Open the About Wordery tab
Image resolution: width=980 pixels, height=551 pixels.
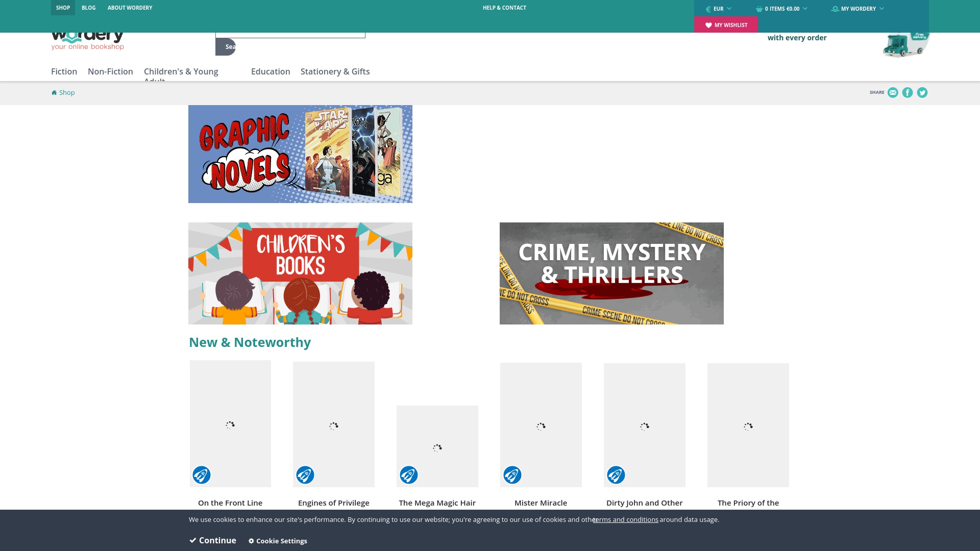coord(130,8)
